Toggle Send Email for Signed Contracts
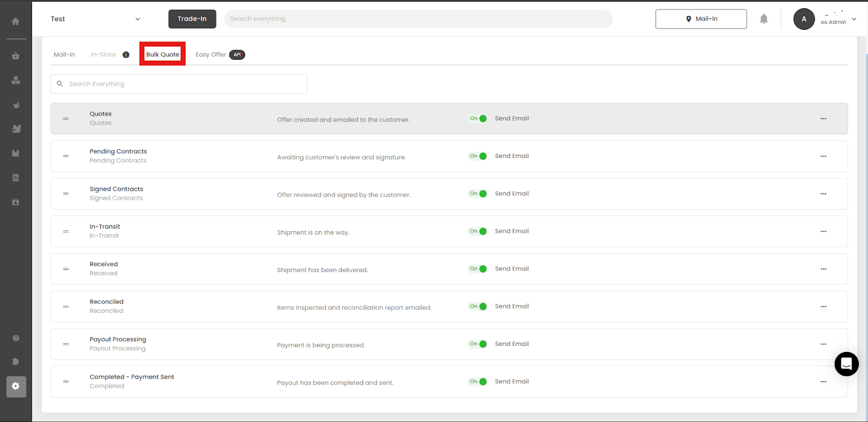 point(478,193)
